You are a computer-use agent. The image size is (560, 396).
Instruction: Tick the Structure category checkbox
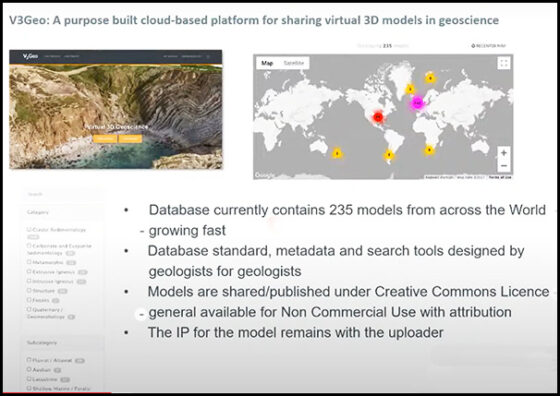coord(29,290)
